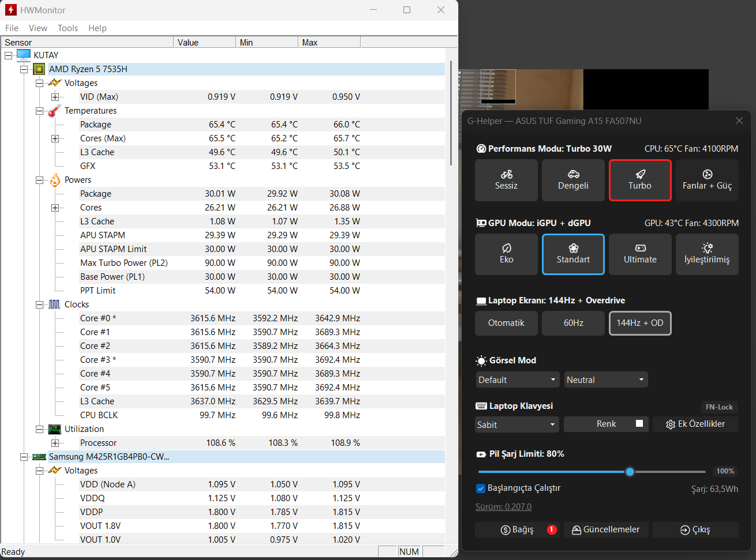Open the Fanlar + Güç settings
This screenshot has width=756, height=560.
(707, 181)
